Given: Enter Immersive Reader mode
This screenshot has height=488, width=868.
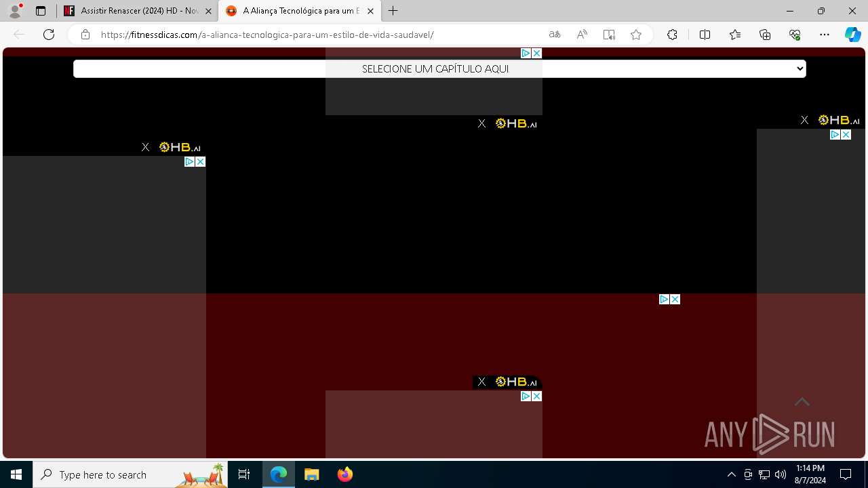Looking at the screenshot, I should click(x=609, y=35).
